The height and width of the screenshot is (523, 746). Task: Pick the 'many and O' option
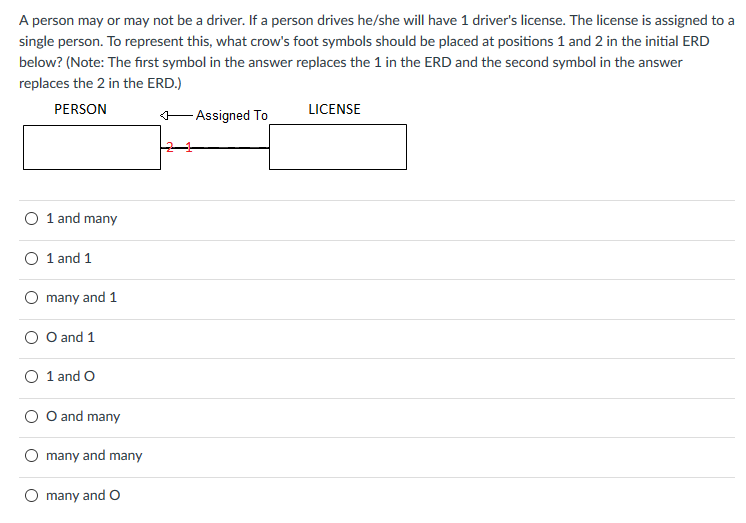31,495
